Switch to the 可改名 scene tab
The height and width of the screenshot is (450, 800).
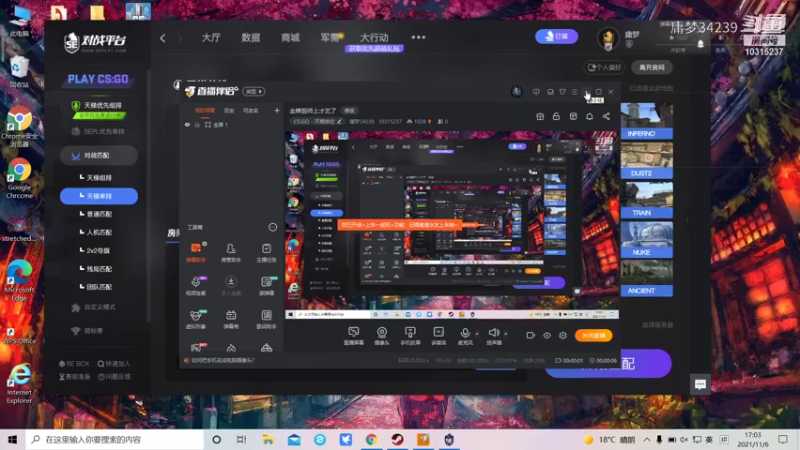[251, 110]
